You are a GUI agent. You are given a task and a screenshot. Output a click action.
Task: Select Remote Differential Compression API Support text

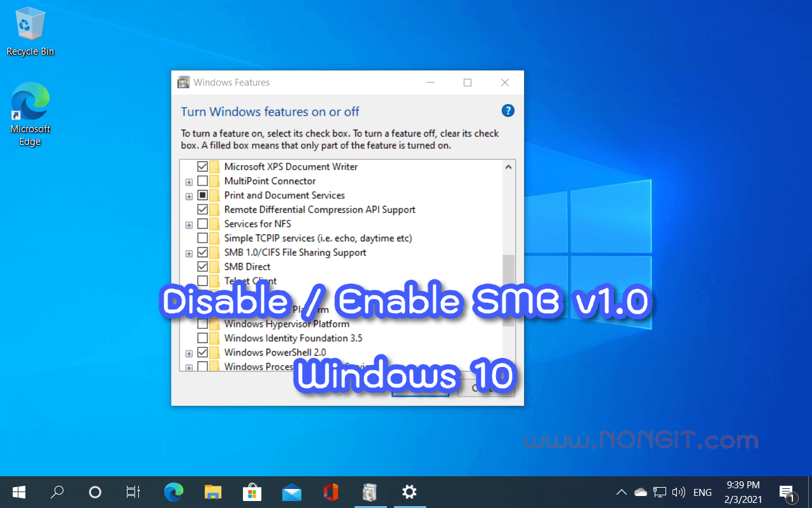[320, 210]
